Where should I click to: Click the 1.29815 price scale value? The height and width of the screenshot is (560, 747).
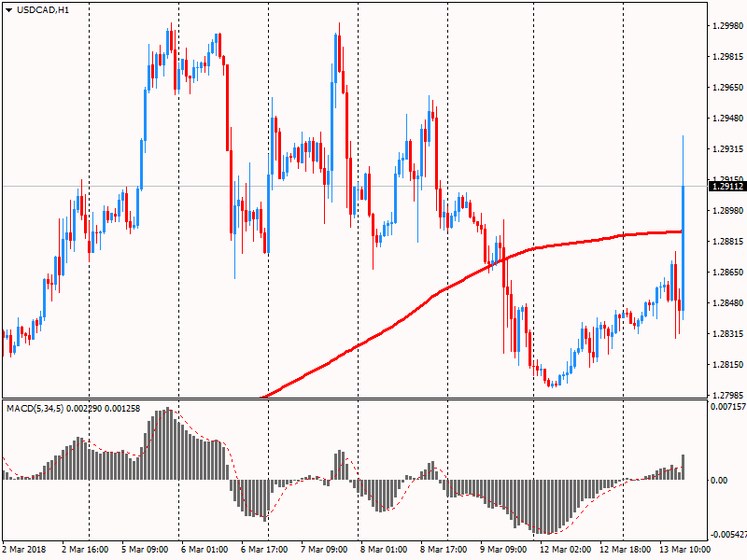click(x=727, y=57)
